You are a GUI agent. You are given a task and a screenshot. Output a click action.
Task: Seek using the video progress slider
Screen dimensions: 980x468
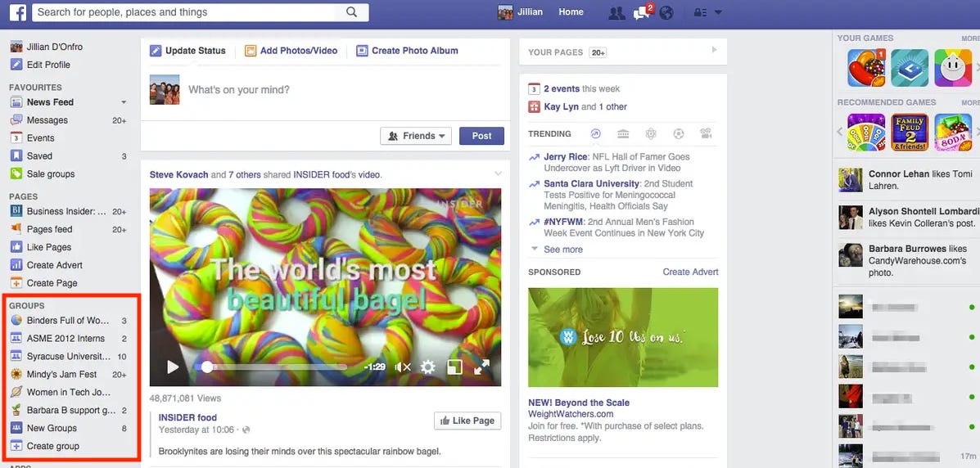pos(270,367)
